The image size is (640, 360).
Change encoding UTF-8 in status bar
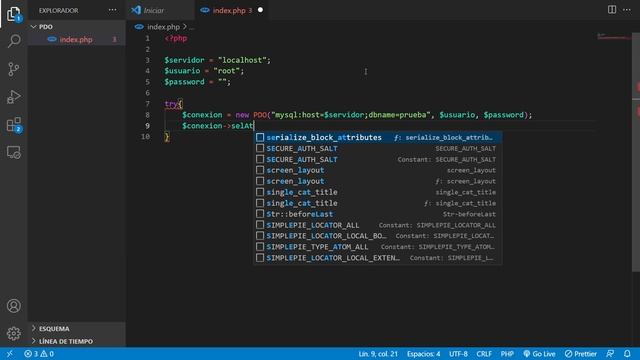point(458,353)
